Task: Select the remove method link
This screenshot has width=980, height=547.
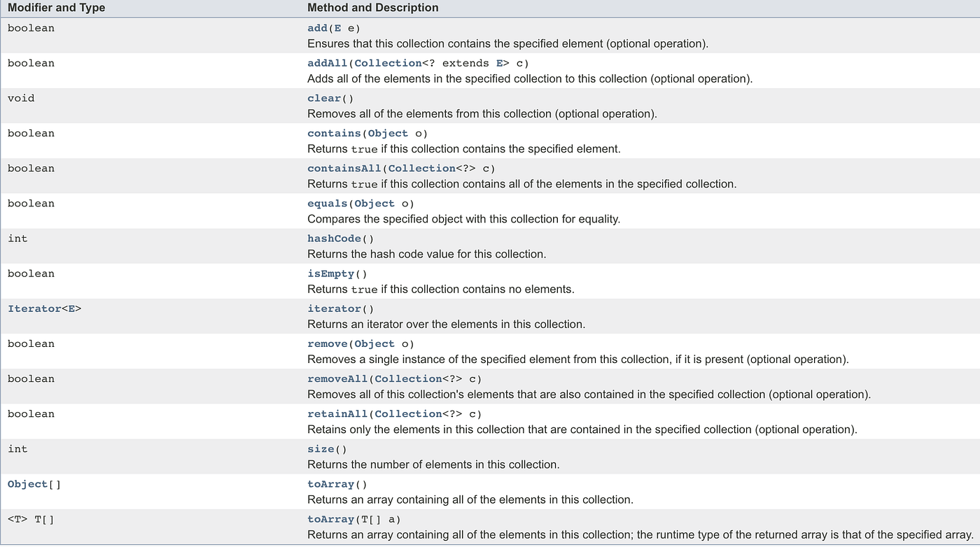Action: click(x=327, y=343)
